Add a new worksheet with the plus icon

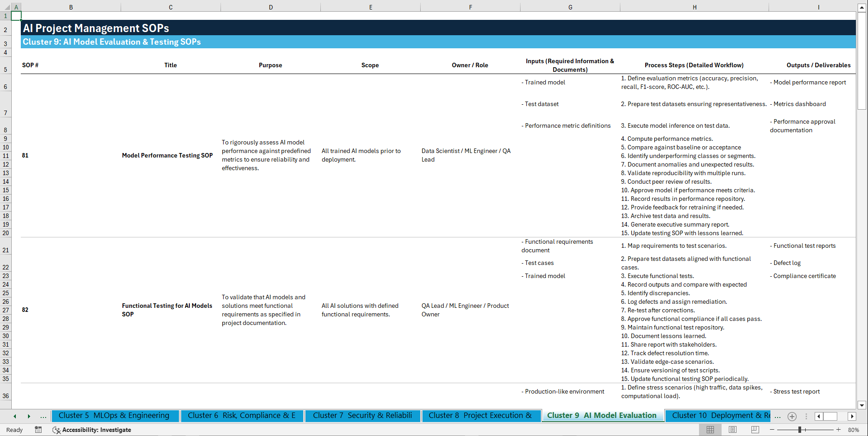click(792, 416)
